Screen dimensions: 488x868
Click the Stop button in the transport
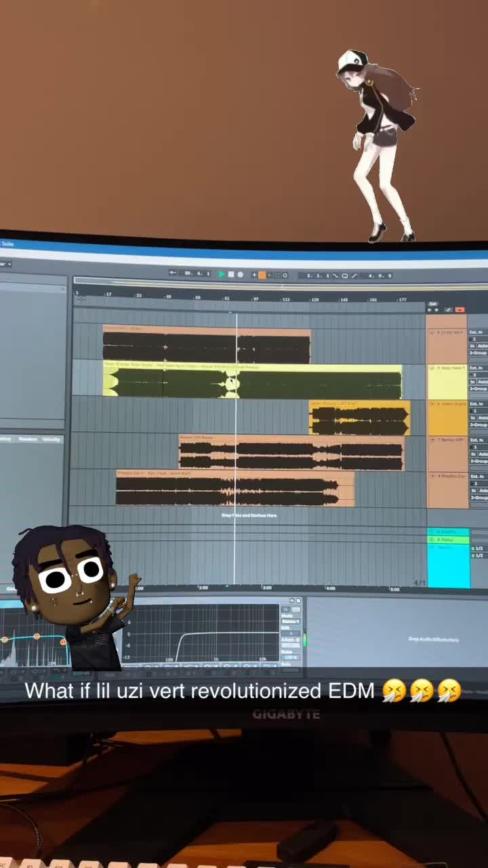pyautogui.click(x=231, y=275)
